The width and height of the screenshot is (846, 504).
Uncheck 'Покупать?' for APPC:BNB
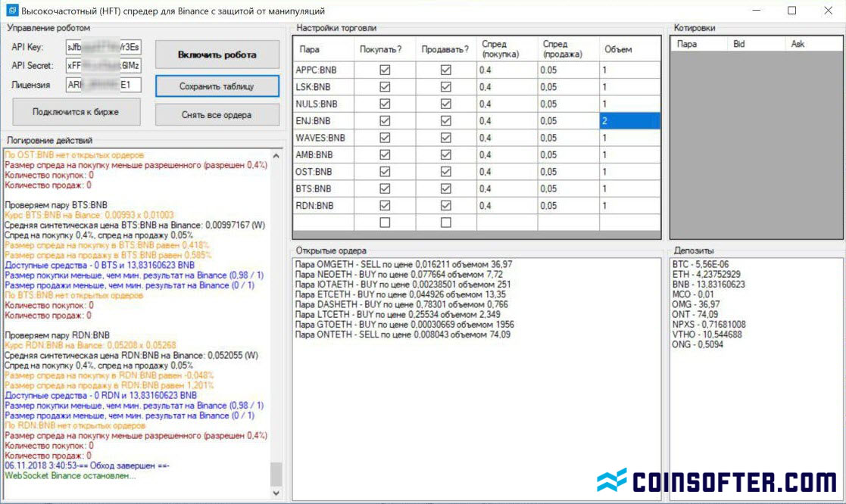[x=385, y=70]
